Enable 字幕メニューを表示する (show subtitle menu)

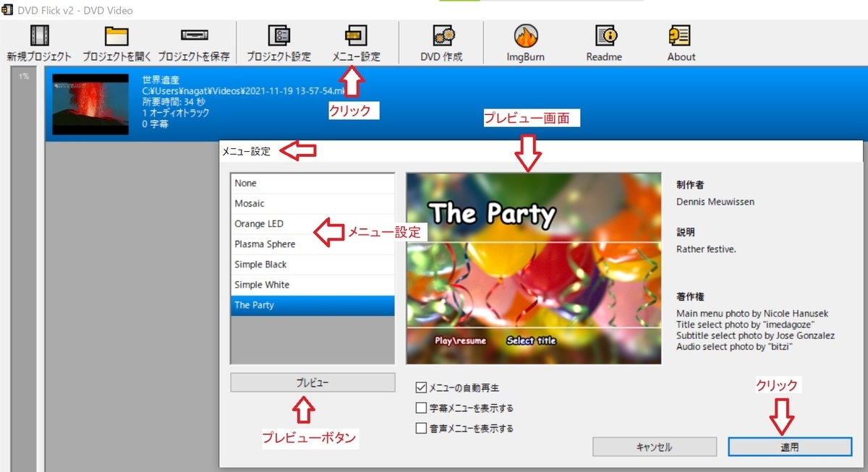(x=420, y=408)
